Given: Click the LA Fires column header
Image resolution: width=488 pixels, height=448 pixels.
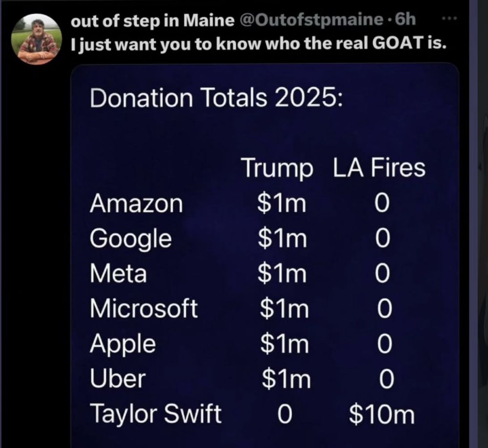Looking at the screenshot, I should (x=379, y=167).
